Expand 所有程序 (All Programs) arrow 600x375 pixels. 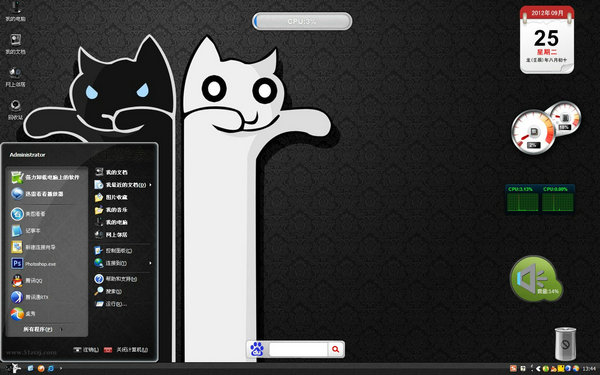coord(61,329)
